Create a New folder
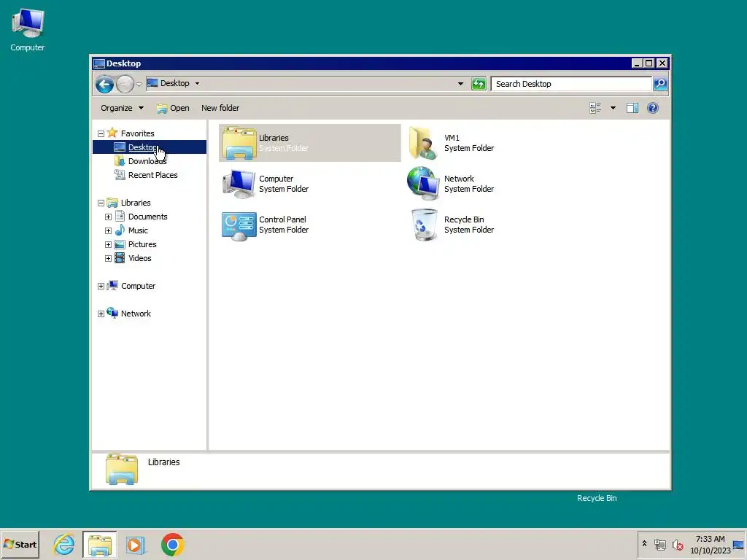Viewport: 747px width, 560px height. (220, 108)
